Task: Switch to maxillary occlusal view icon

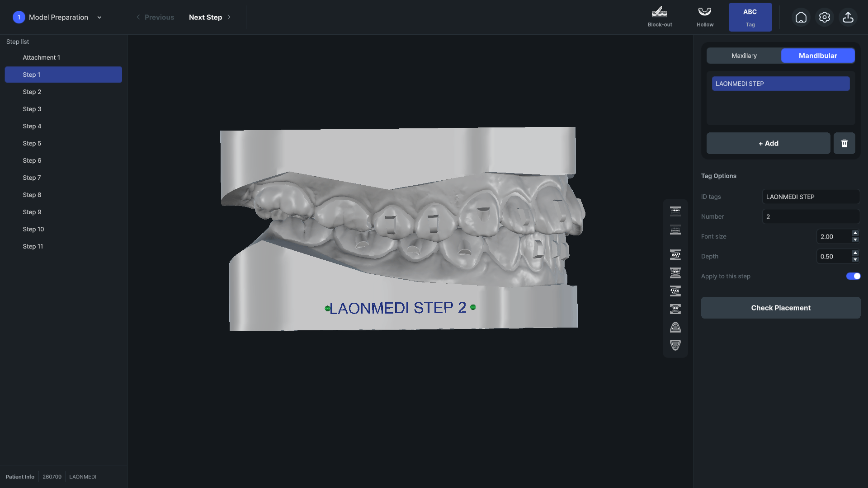Action: (x=675, y=327)
